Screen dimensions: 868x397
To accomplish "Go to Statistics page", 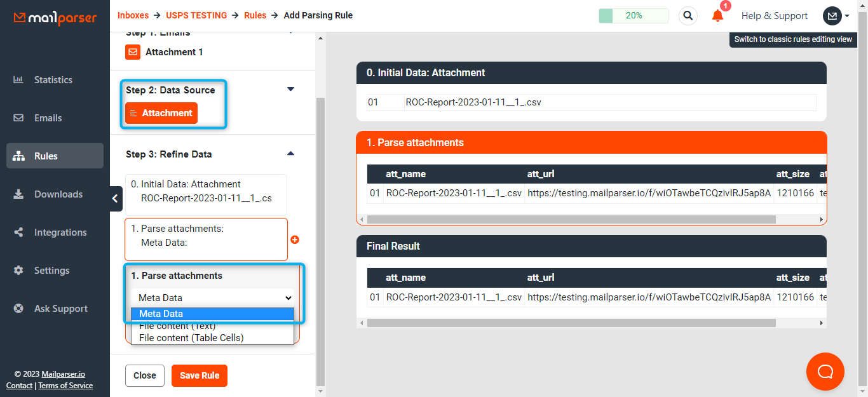I will coord(53,80).
